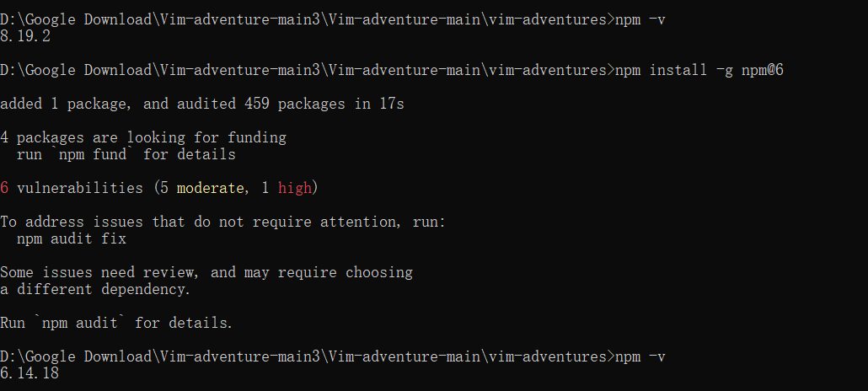
Task: Click the 'To address issues' line
Action: (x=222, y=222)
